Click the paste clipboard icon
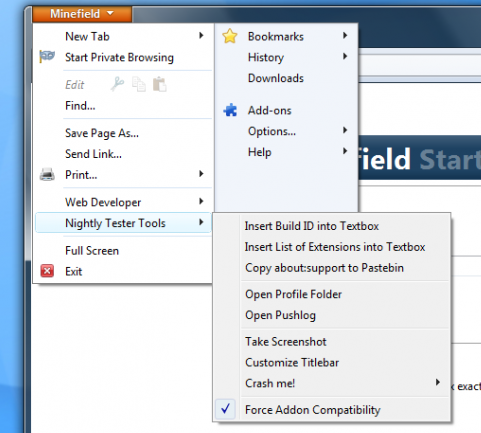 (160, 84)
